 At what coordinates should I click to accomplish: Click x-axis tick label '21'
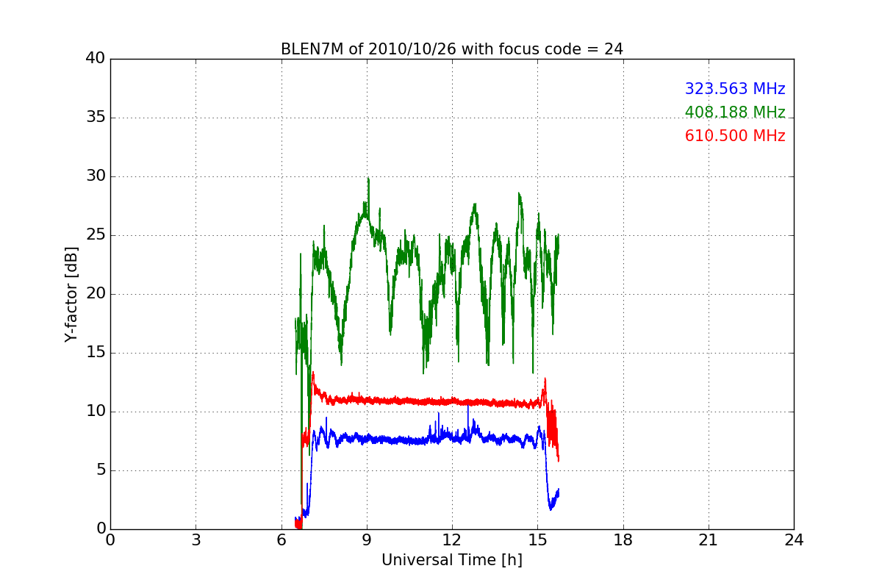coord(709,540)
